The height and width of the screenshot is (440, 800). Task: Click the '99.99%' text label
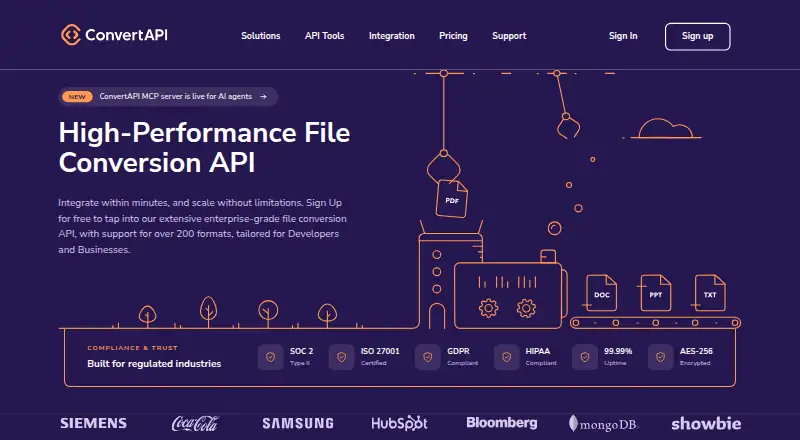pyautogui.click(x=618, y=351)
